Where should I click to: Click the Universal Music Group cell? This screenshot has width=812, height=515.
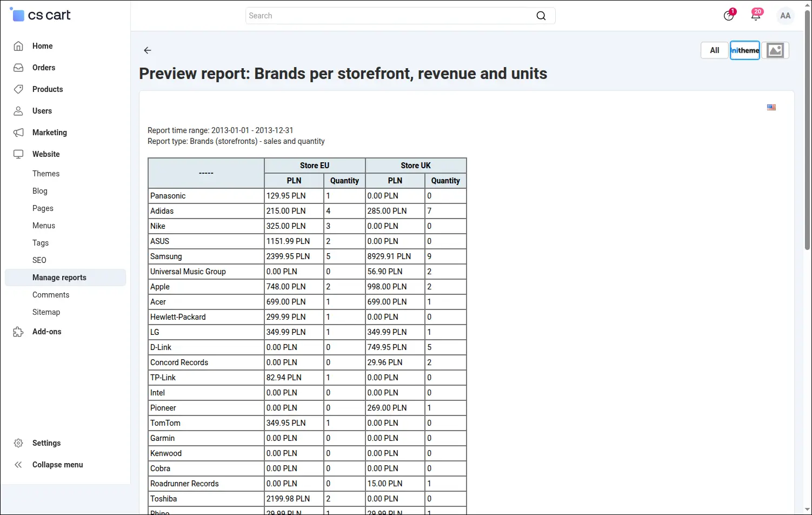tap(206, 272)
